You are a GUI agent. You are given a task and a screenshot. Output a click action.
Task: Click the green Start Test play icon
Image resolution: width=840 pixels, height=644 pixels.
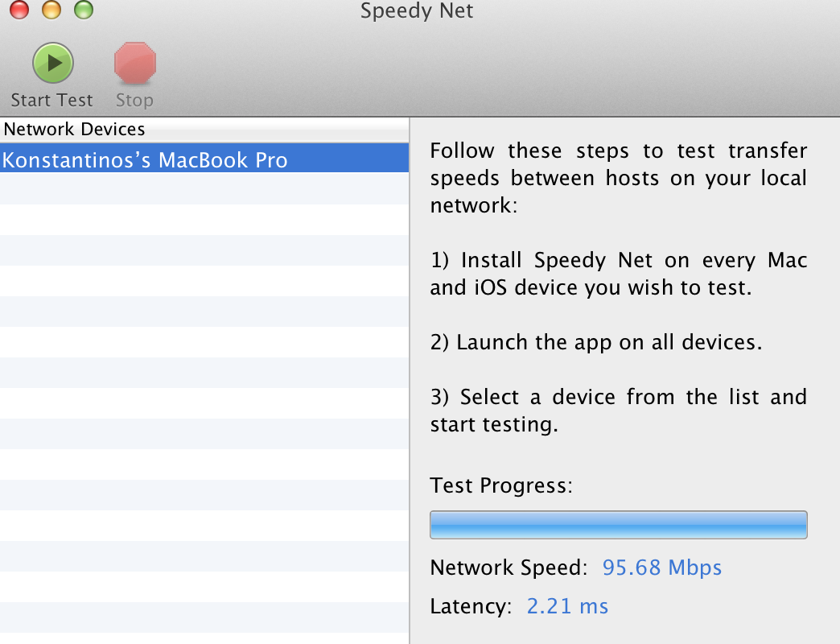tap(52, 64)
